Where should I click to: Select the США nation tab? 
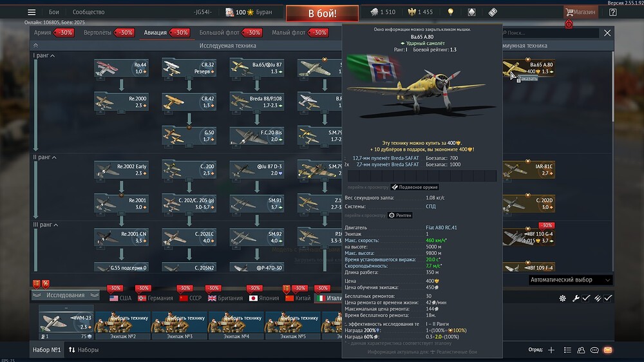point(120,298)
